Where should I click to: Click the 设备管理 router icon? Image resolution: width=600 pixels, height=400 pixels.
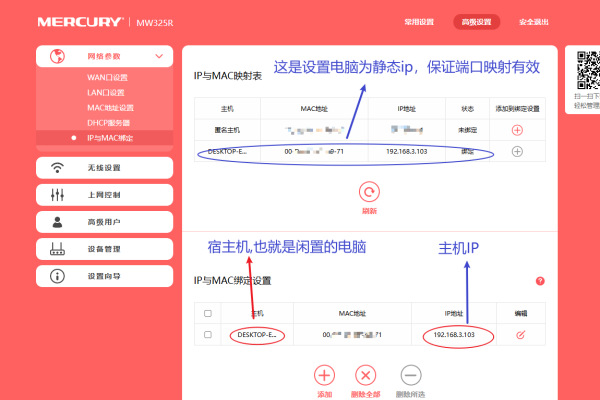[57, 249]
